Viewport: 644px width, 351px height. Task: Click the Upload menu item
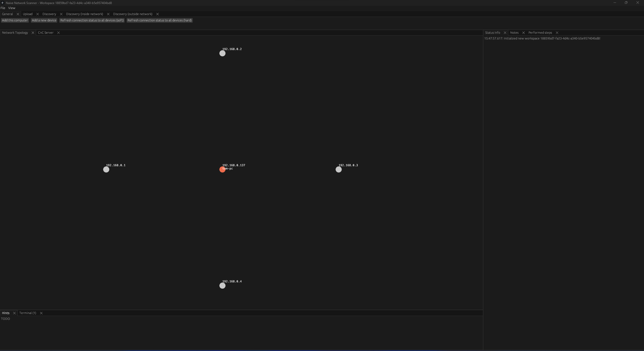[27, 14]
